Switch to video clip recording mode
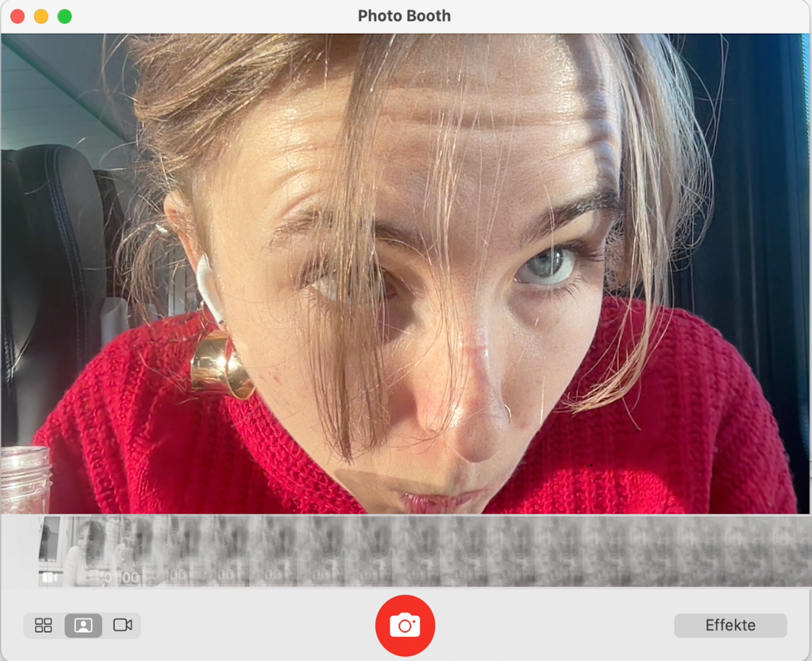This screenshot has width=812, height=661. click(122, 625)
